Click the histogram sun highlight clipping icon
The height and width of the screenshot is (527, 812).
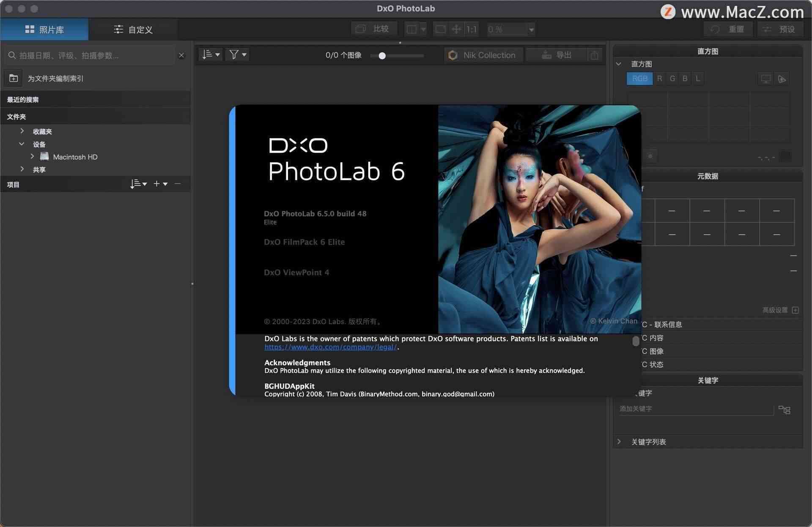[x=650, y=156]
